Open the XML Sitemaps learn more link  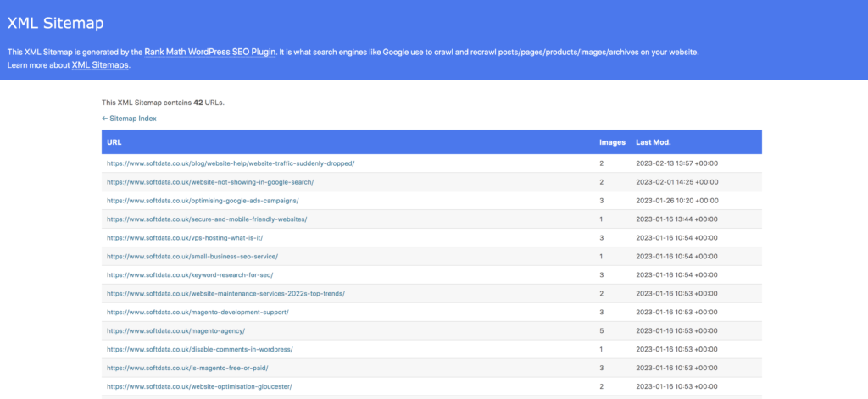pyautogui.click(x=100, y=64)
